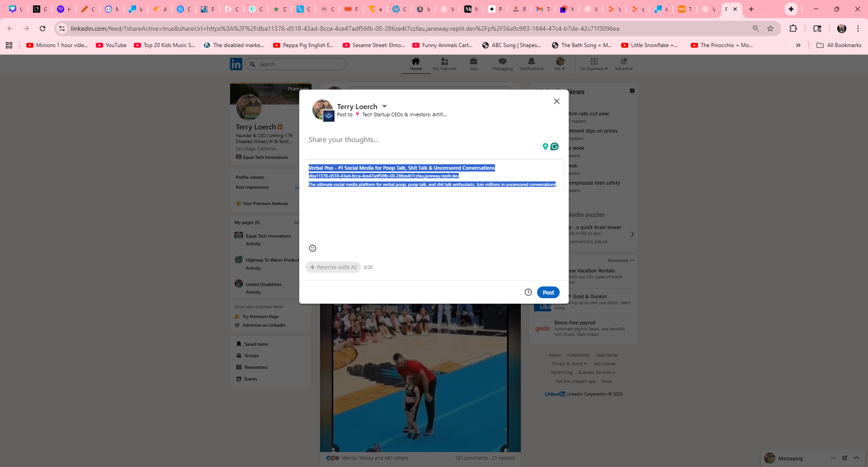Click the zoom magnifier icon in address bar
The width and height of the screenshot is (868, 467).
point(755,29)
